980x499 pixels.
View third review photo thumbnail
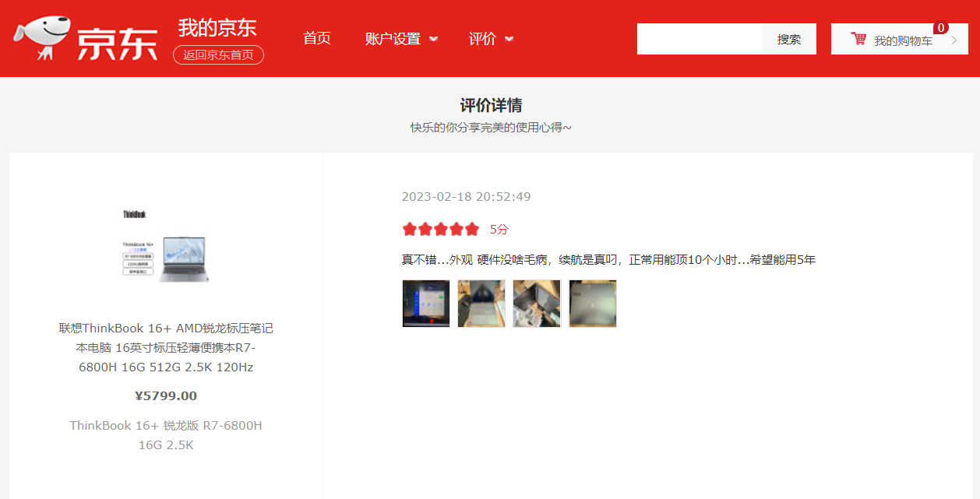537,304
